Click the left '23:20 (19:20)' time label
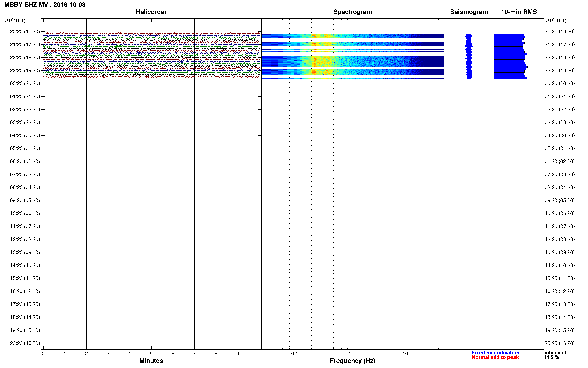 pyautogui.click(x=25, y=70)
